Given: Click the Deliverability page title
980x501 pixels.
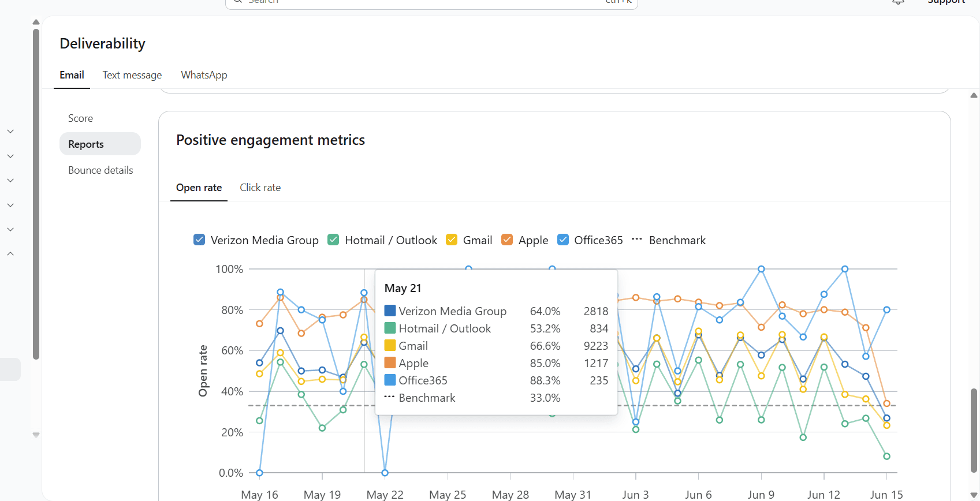Looking at the screenshot, I should click(x=102, y=44).
